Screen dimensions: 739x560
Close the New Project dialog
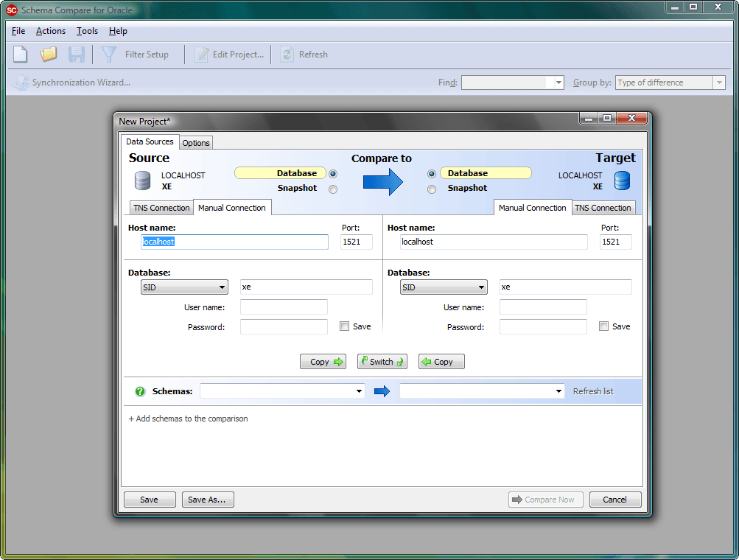(631, 119)
